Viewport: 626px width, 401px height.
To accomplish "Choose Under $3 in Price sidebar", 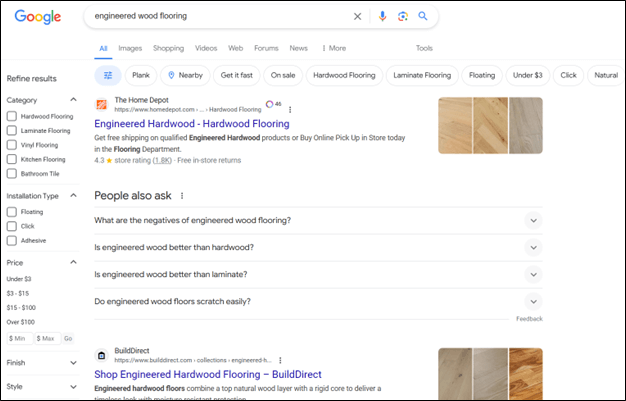I will (19, 279).
